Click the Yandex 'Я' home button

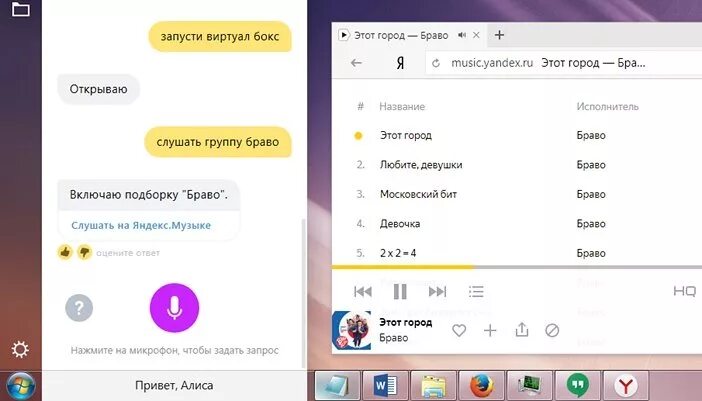(400, 63)
